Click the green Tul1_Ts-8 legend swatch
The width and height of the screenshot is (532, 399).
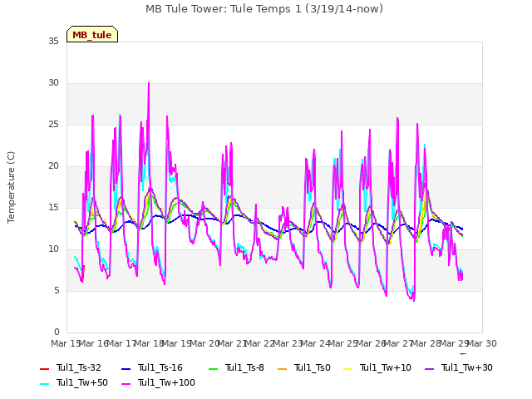[213, 368]
